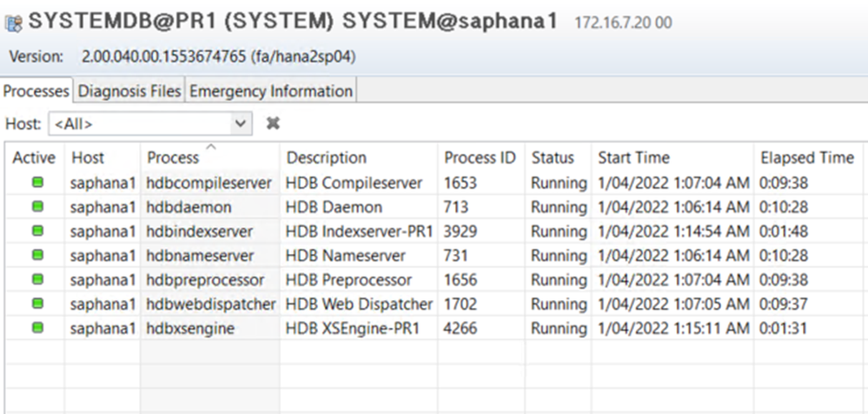The height and width of the screenshot is (414, 868).
Task: Click the version number 2.00.040.00.1553674765 text
Action: pyautogui.click(x=164, y=57)
